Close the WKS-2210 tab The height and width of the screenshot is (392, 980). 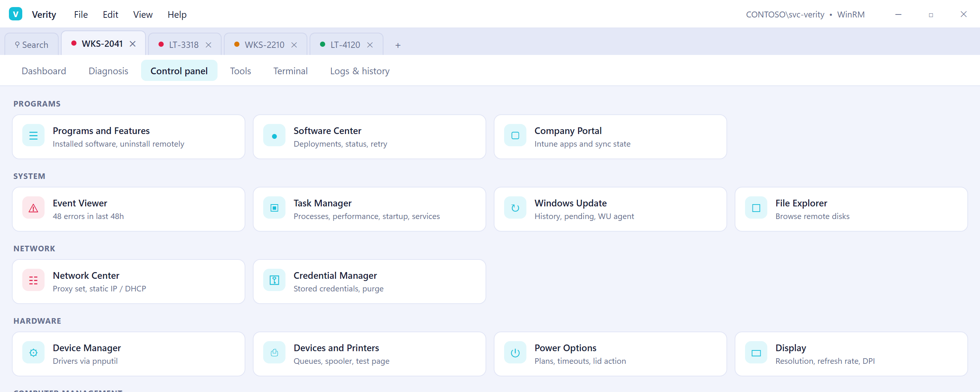point(294,45)
